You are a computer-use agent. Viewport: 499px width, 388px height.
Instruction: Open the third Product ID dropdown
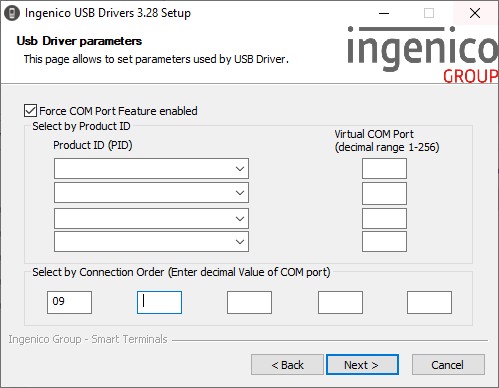pos(151,219)
